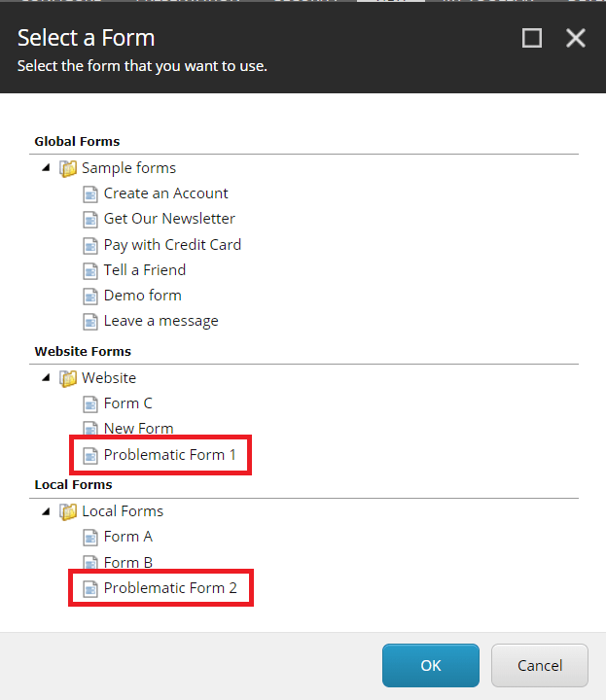Click the Create an Account form icon

(x=90, y=193)
